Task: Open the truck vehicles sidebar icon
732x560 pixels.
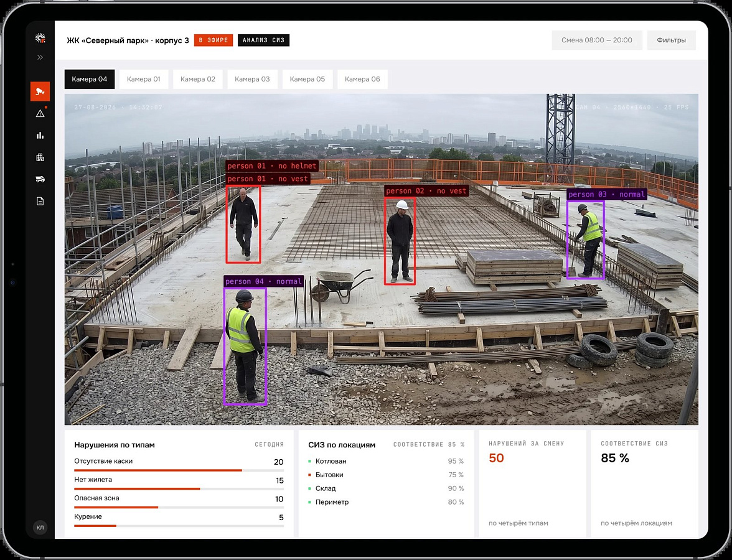Action: click(40, 179)
